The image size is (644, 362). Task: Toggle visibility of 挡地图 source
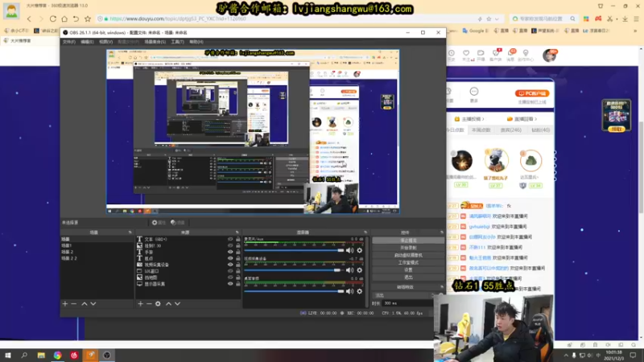230,278
